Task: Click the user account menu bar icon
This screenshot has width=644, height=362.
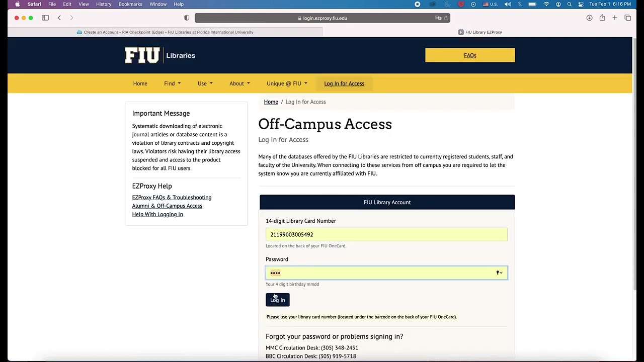Action: (x=558, y=4)
